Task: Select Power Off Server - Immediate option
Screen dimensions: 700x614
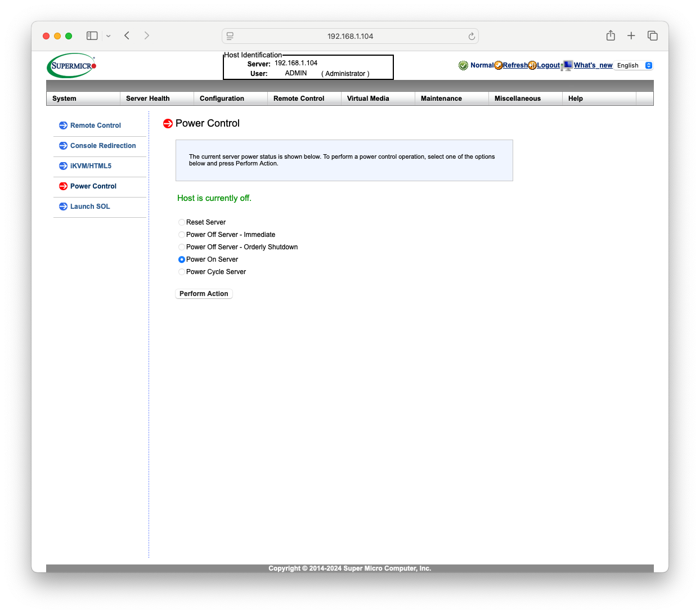Action: (x=182, y=235)
